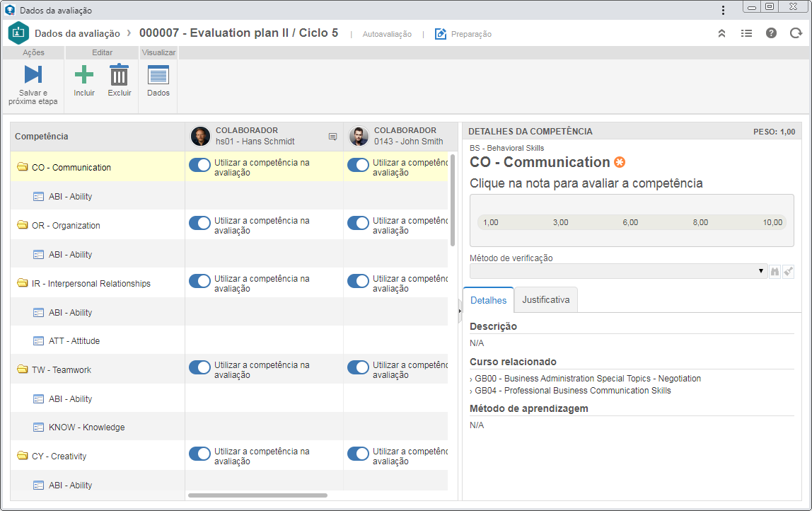Screen dimensions: 812x511
Task: Click the binoculars search icon next to Método de verificação
Action: point(775,272)
